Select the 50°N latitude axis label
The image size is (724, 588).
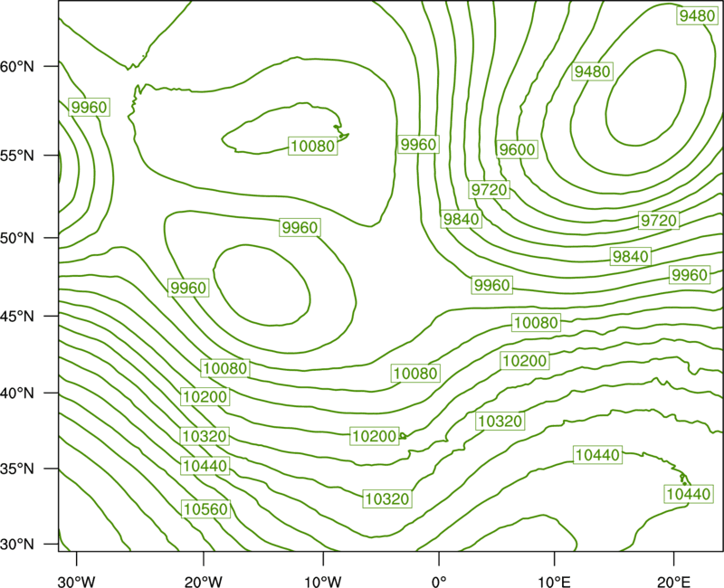(17, 238)
